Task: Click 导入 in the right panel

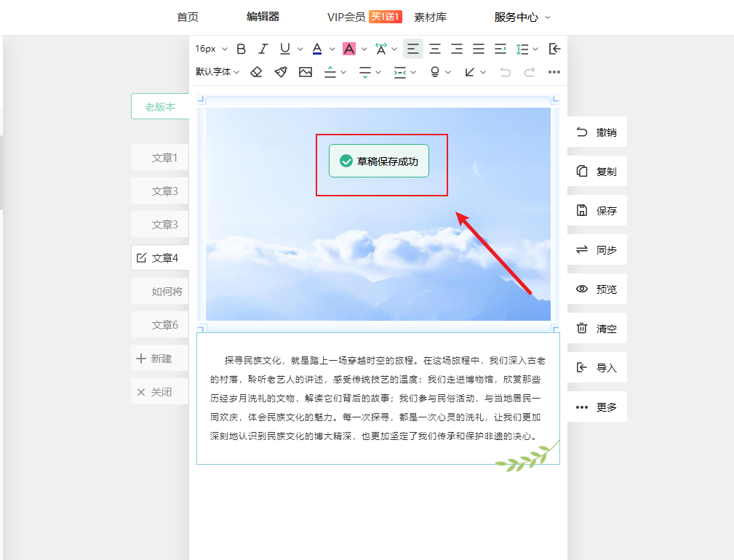Action: click(x=597, y=368)
